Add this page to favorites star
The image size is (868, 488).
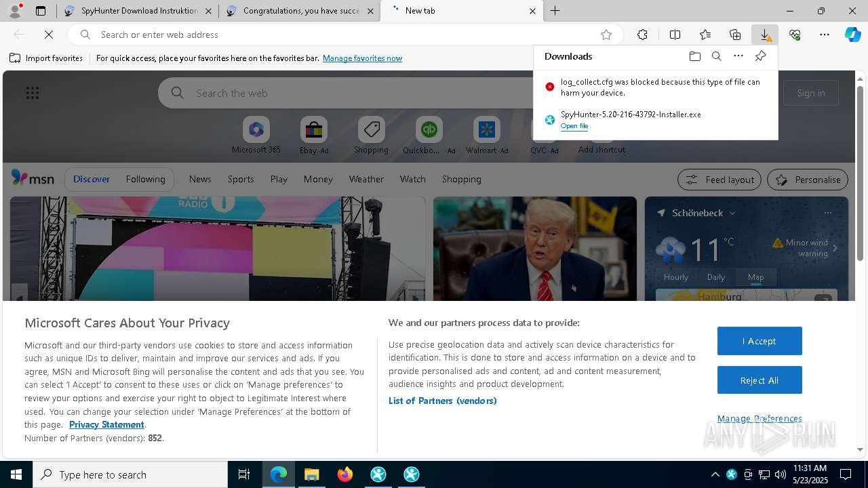tap(606, 35)
